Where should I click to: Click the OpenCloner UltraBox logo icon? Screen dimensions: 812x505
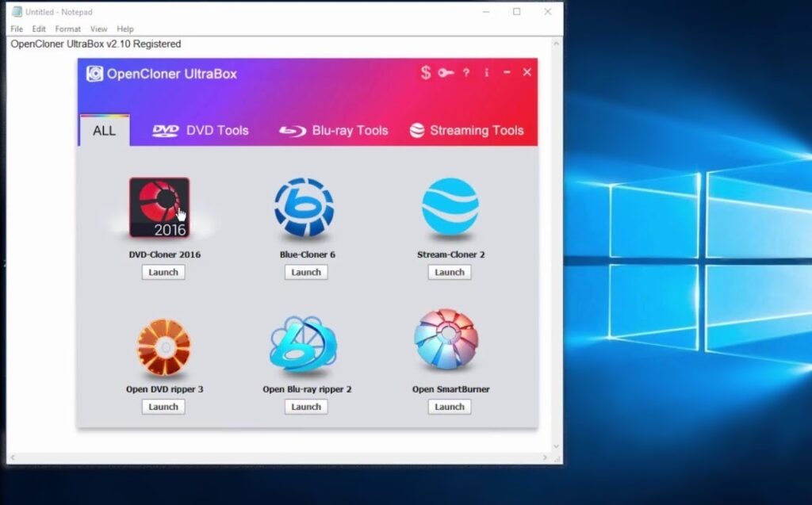coord(94,74)
